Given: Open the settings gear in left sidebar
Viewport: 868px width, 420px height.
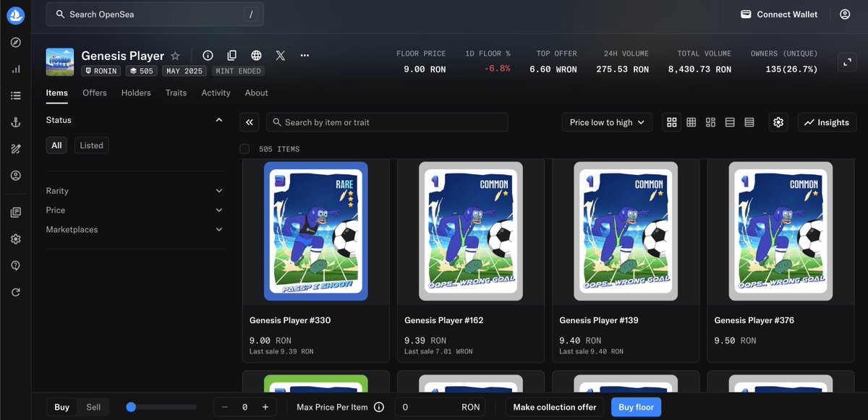Looking at the screenshot, I should tap(16, 239).
